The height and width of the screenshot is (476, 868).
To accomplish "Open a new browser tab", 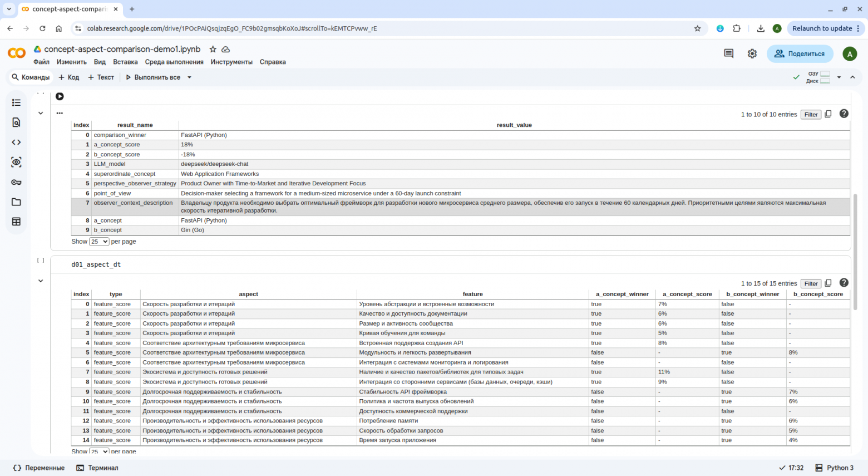I will pyautogui.click(x=132, y=9).
